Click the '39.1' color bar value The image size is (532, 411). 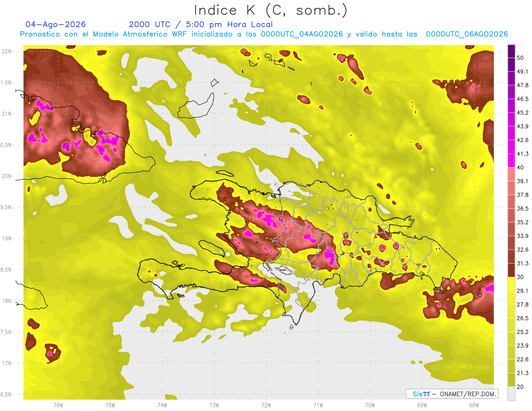pyautogui.click(x=523, y=181)
